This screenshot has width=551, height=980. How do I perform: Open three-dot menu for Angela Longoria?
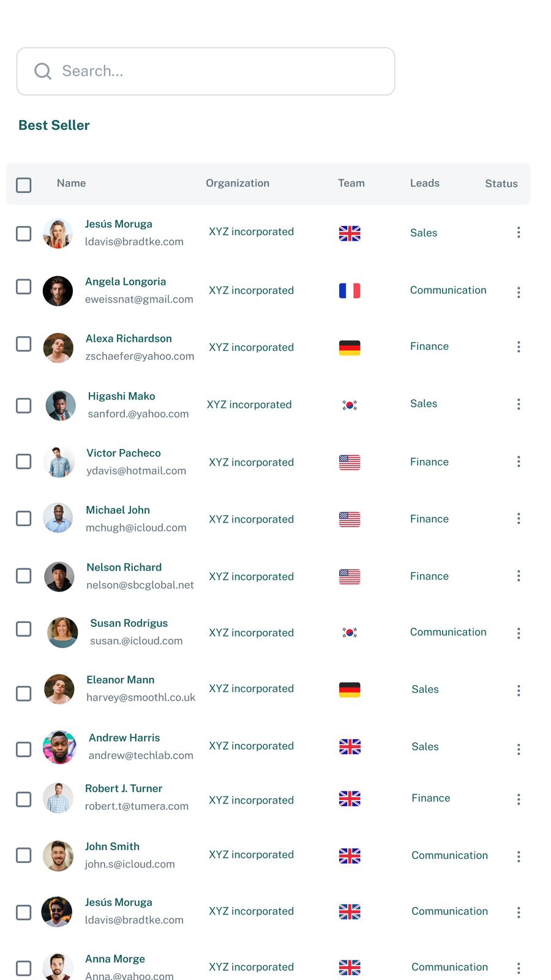click(x=519, y=292)
